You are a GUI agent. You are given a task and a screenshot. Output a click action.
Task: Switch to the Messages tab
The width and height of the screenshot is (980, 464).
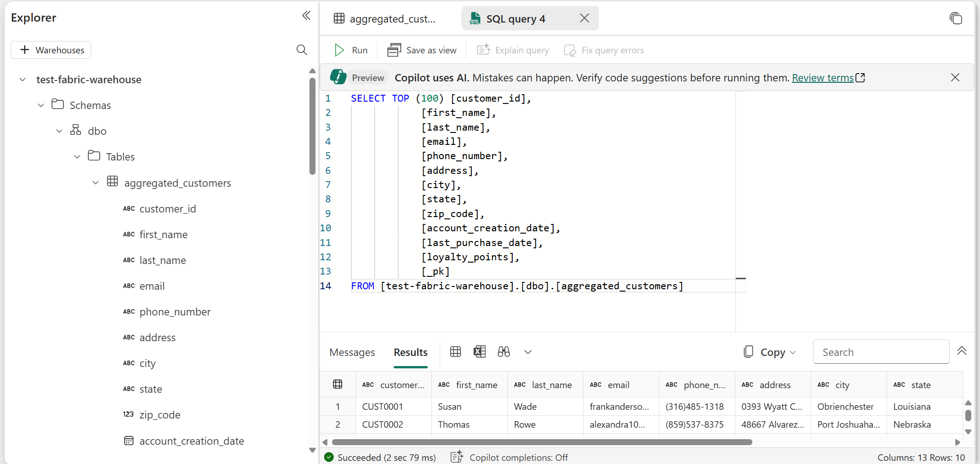pos(352,352)
